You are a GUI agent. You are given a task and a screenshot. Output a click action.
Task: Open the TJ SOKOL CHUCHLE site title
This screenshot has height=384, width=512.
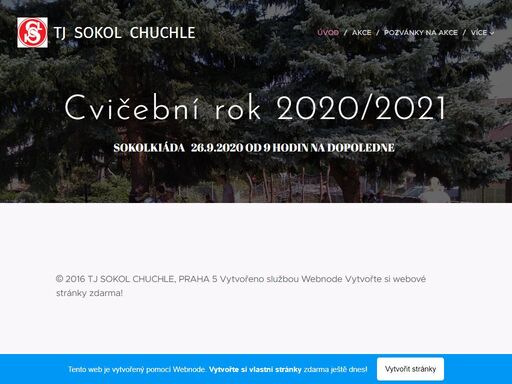125,33
